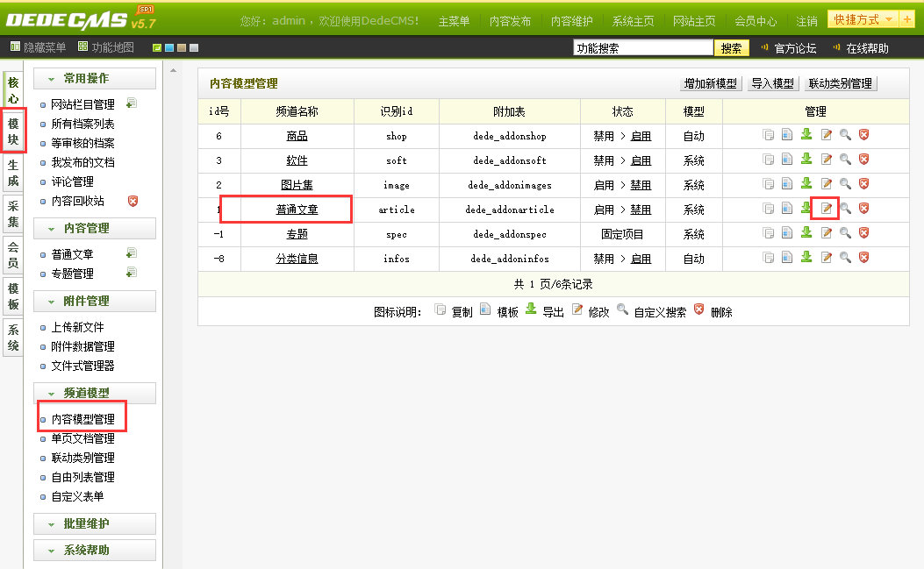Open the 内容维护 top menu item
The width and height of the screenshot is (924, 569).
(571, 21)
